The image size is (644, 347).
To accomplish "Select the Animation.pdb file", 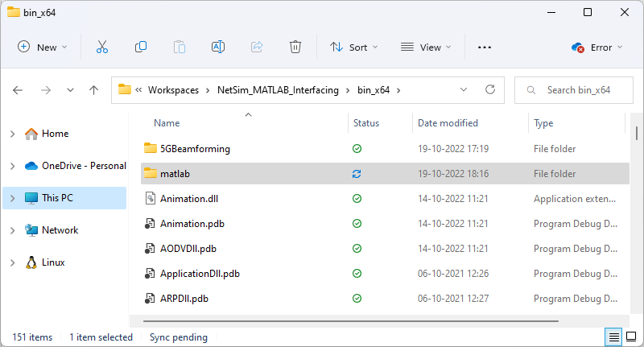I will (192, 224).
